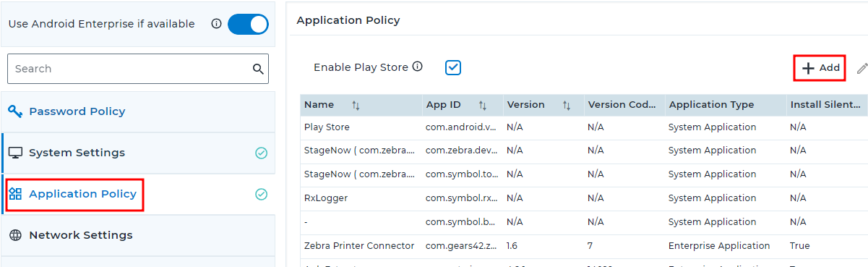Uncheck the Enable Play Store checkbox
The width and height of the screenshot is (868, 267).
453,67
